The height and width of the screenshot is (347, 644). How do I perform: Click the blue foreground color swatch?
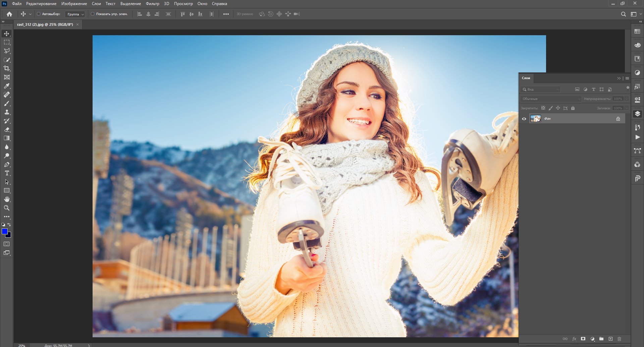click(x=5, y=231)
